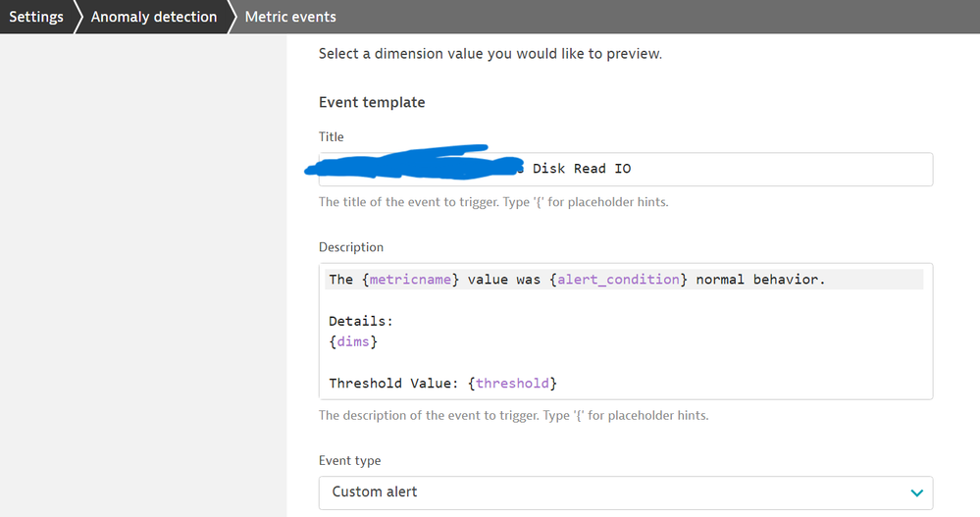Click the Event type field label
980x517 pixels.
349,460
